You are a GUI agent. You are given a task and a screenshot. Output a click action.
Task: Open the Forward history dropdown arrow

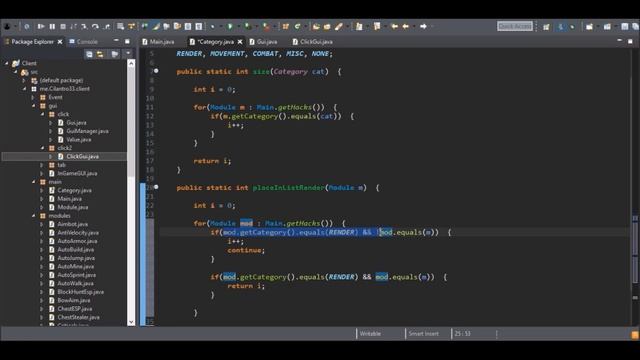click(x=431, y=27)
